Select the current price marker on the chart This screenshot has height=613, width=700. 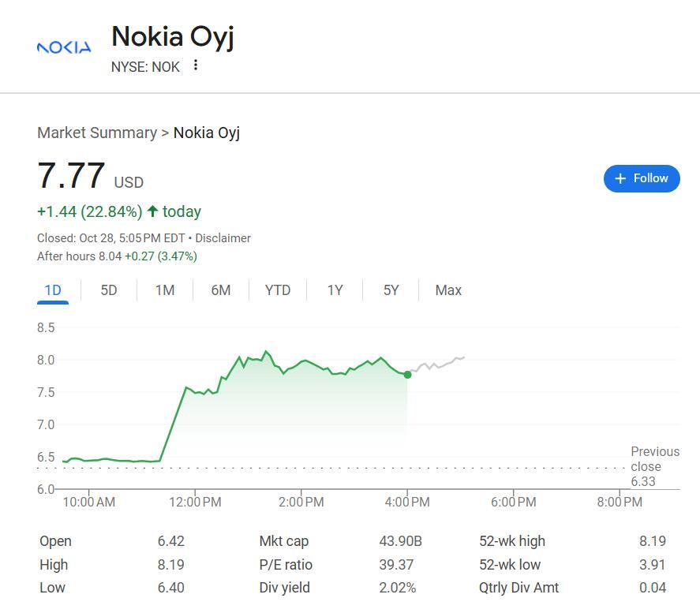point(408,375)
